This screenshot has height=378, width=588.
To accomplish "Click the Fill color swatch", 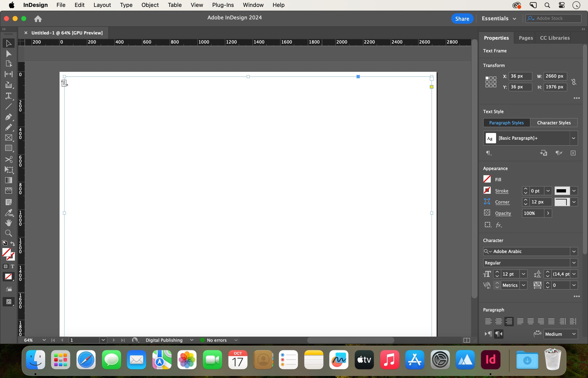I will [487, 179].
